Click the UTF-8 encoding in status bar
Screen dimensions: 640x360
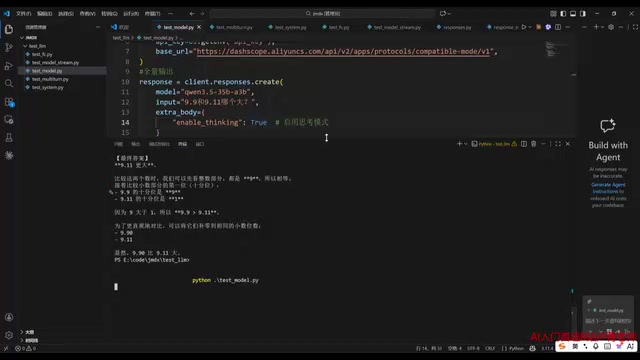pyautogui.click(x=473, y=349)
